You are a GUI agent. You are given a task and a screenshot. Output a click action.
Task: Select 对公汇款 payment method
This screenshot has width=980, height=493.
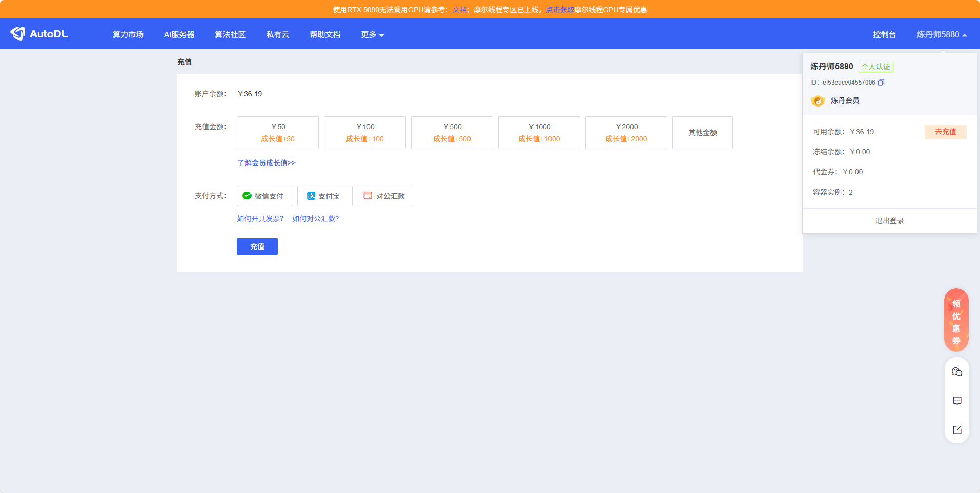(x=385, y=196)
